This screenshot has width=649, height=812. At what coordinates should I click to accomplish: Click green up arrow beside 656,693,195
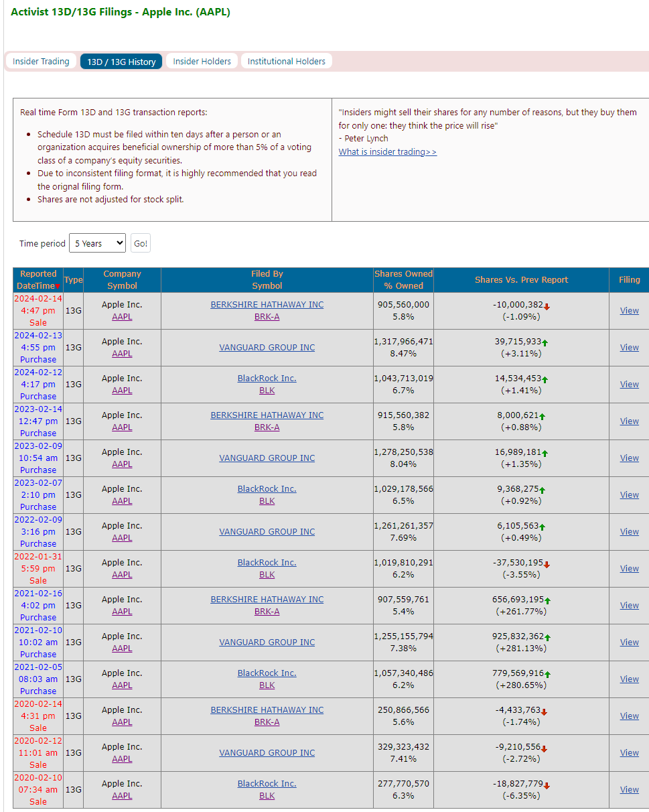[x=547, y=601]
